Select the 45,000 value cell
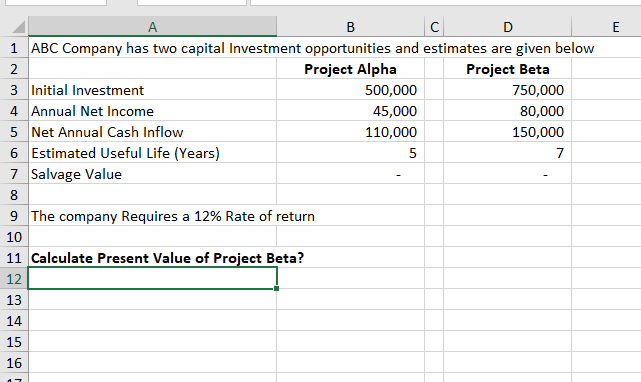 [350, 111]
